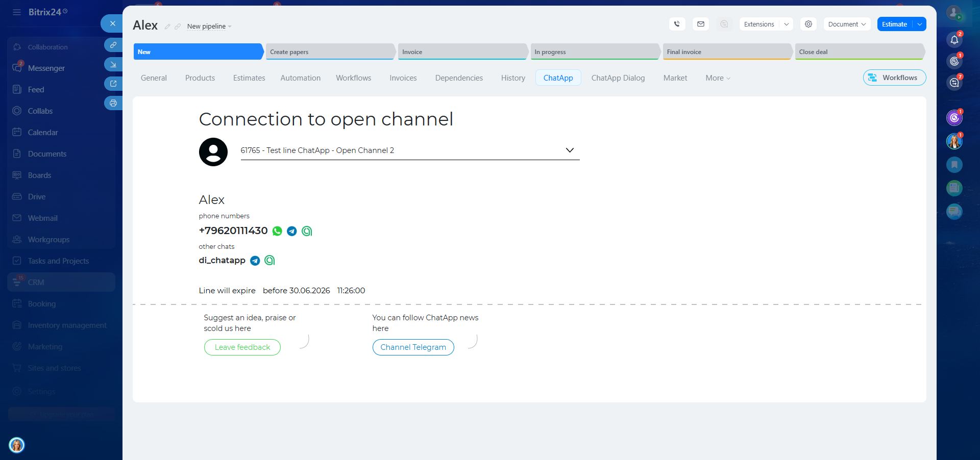Expand the open channel line dropdown
Viewport: 980px width, 460px height.
coord(569,150)
